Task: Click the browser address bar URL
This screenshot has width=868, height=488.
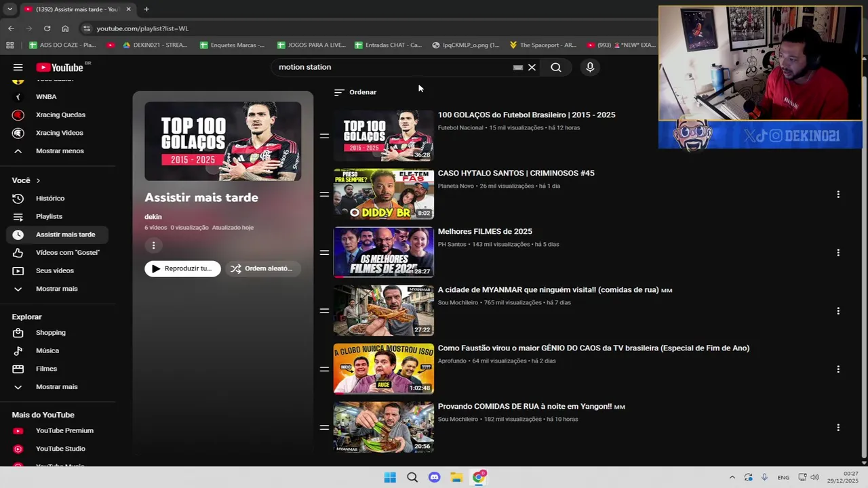Action: (142, 28)
